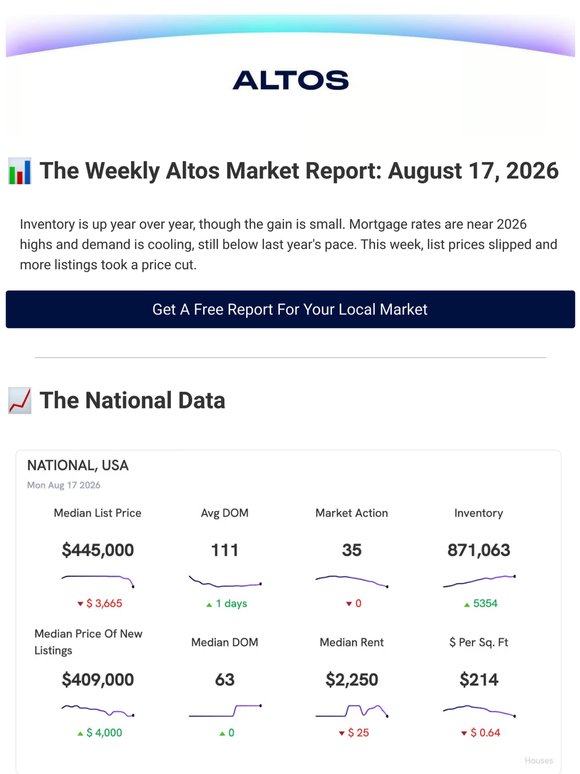Image resolution: width=580 pixels, height=774 pixels.
Task: Click the Market Action sparkline chart
Action: pos(351,580)
